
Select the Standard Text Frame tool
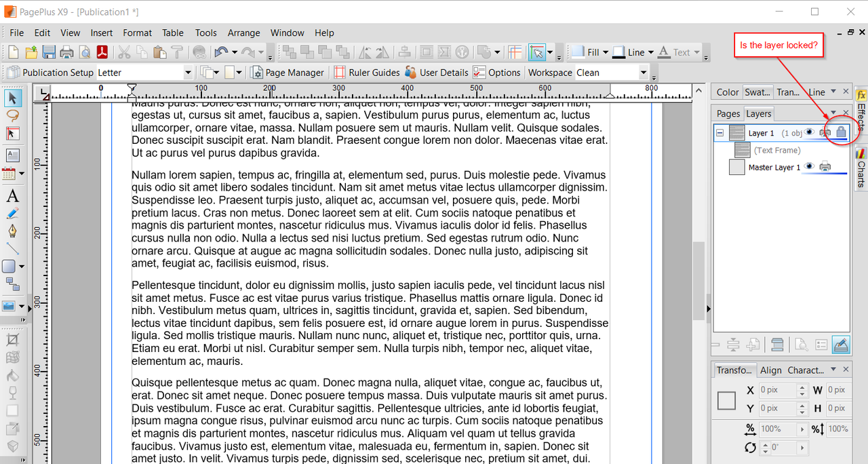pos(12,156)
